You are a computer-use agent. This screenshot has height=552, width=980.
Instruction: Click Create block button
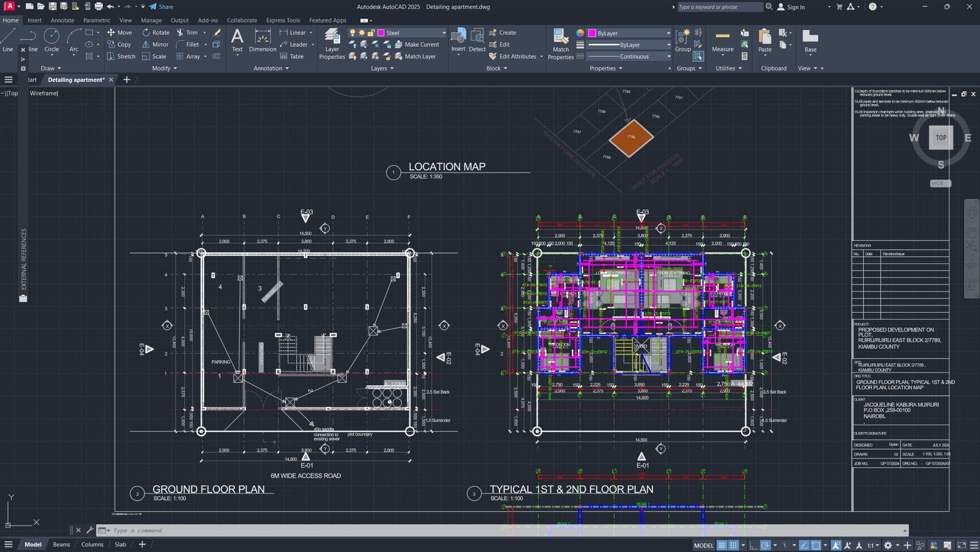(x=502, y=32)
